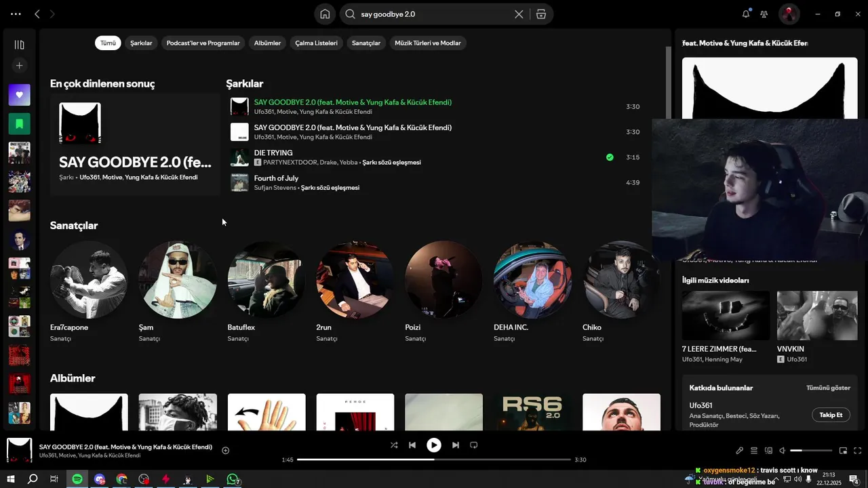Go back with the left arrow

tap(37, 14)
